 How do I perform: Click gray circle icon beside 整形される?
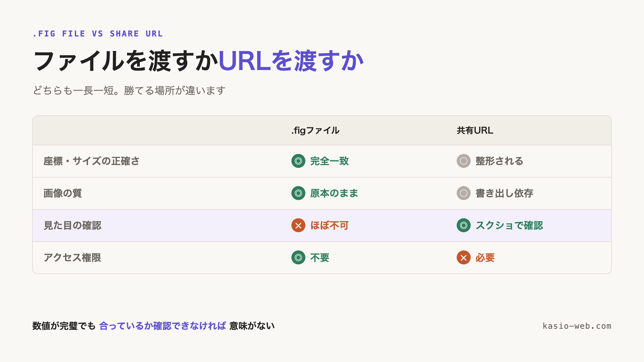point(463,161)
